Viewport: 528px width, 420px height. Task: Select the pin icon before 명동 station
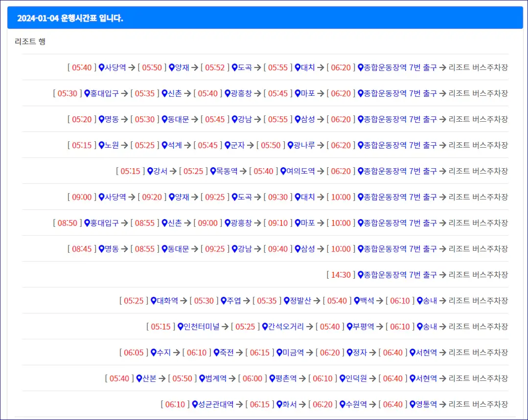101,119
